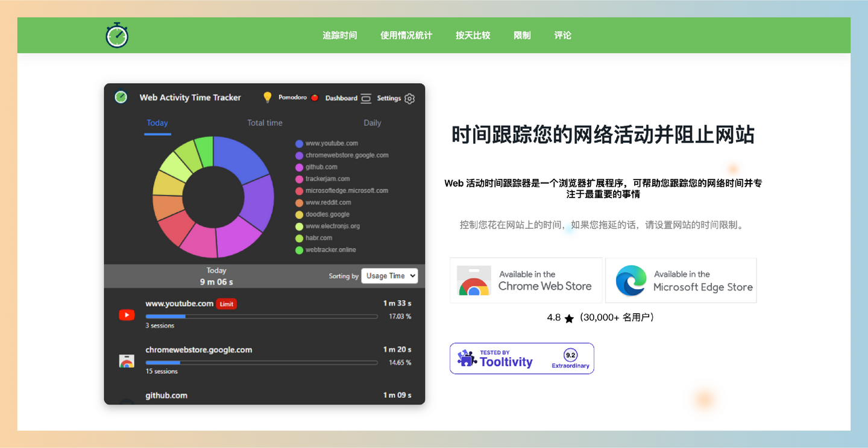The height and width of the screenshot is (448, 868).
Task: Click the green checkmark extension icon
Action: (x=120, y=97)
